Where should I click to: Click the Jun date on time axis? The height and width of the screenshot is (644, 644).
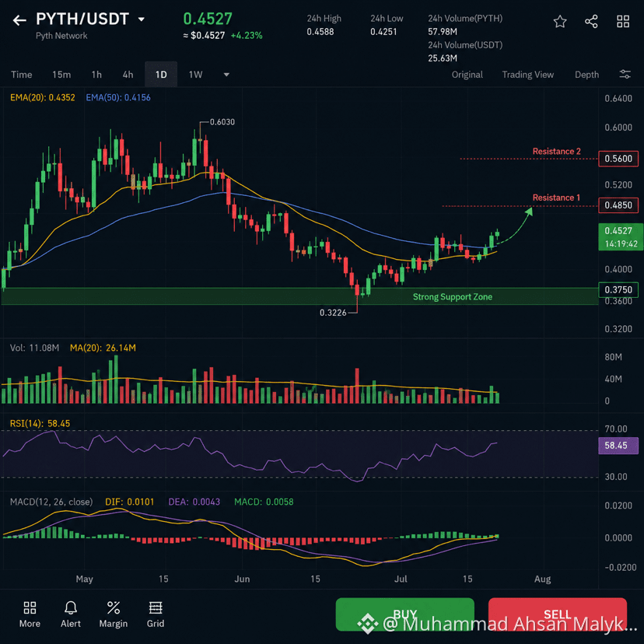coord(242,579)
